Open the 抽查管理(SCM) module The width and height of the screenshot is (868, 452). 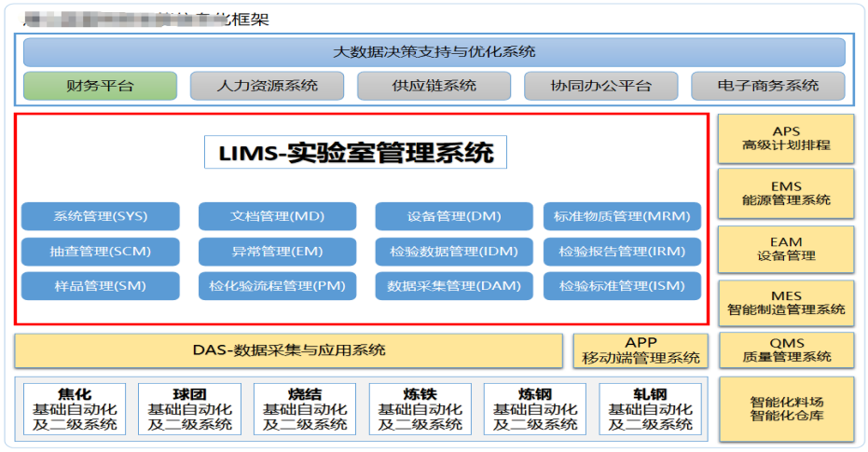coord(100,252)
